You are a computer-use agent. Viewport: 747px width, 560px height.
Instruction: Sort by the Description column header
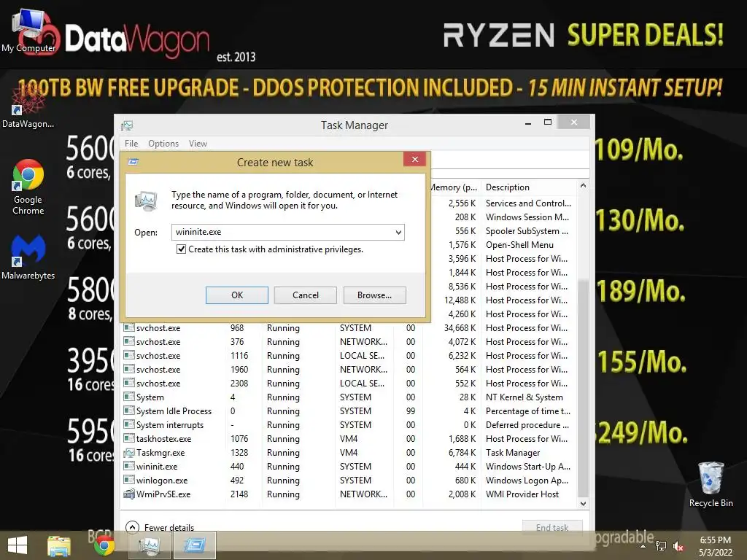(x=528, y=187)
